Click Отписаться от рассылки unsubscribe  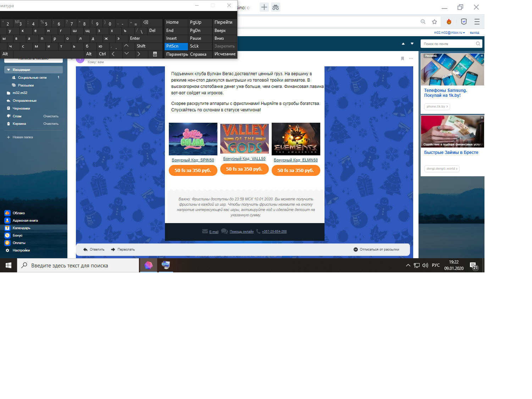pos(376,249)
